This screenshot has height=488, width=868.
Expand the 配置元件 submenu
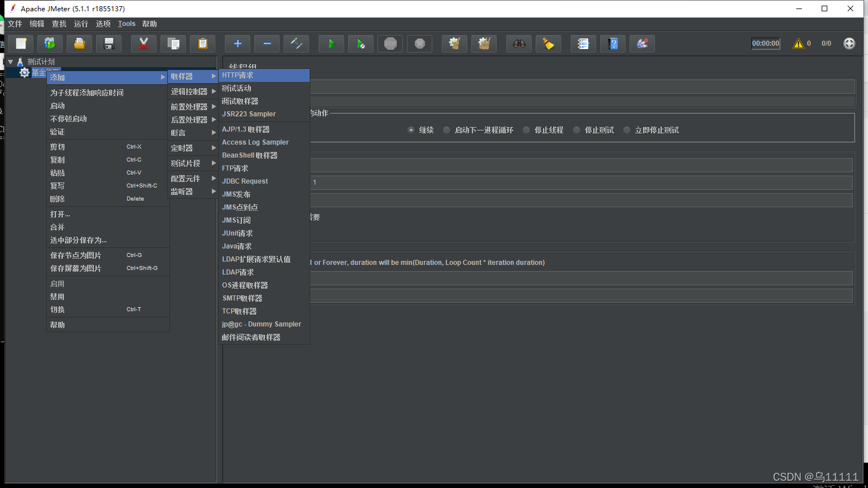tap(193, 178)
